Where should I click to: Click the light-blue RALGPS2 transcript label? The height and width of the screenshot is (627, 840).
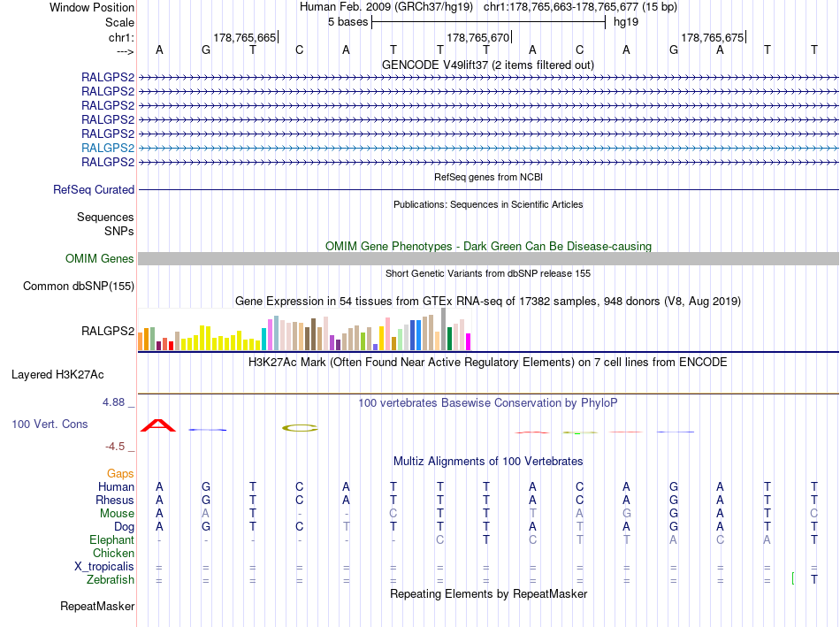[108, 148]
